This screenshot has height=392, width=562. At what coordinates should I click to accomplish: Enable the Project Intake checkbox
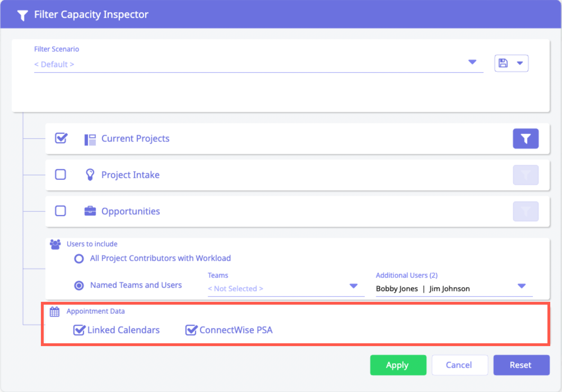[x=61, y=174]
